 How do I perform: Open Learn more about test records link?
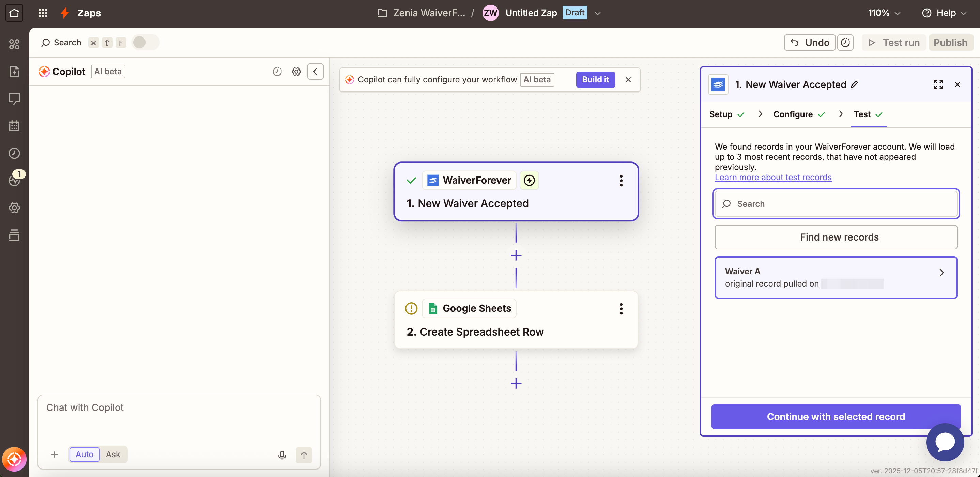(773, 177)
